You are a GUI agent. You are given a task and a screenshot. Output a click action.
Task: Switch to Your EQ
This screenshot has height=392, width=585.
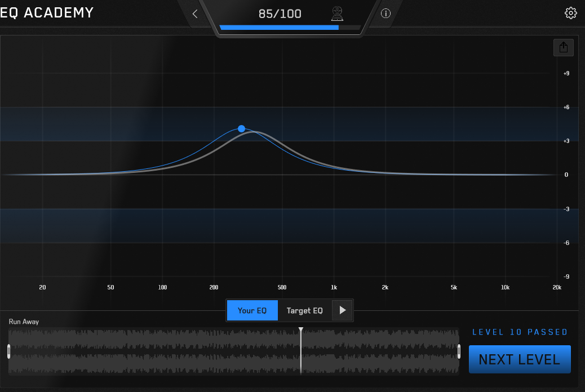click(x=252, y=310)
